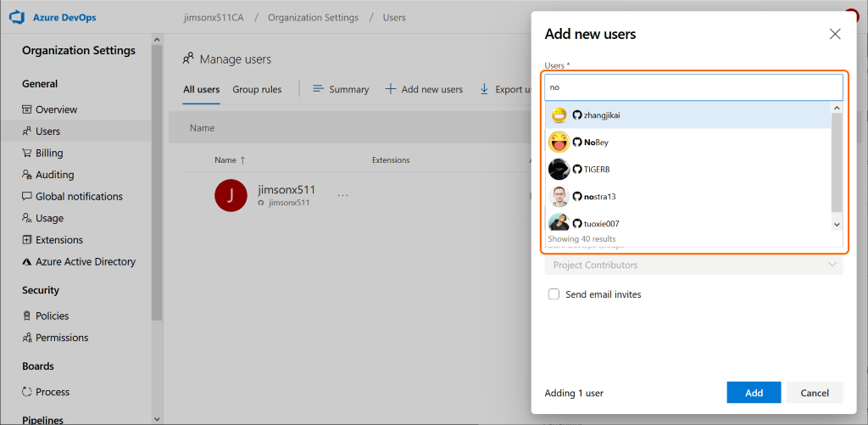Screen dimensions: 868x425
Task: Select Users in the settings sidebar
Action: click(75, 131)
